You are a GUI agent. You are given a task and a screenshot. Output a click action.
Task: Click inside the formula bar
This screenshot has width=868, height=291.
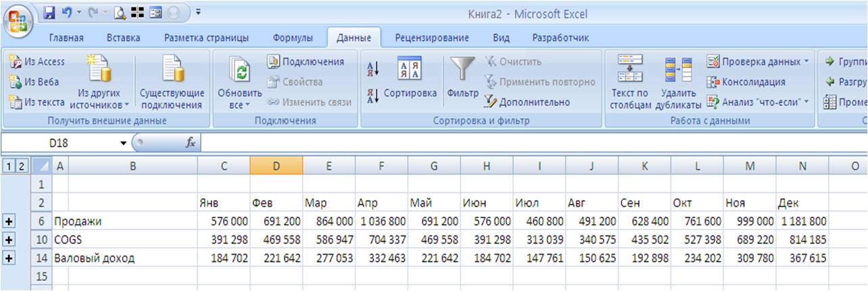534,143
